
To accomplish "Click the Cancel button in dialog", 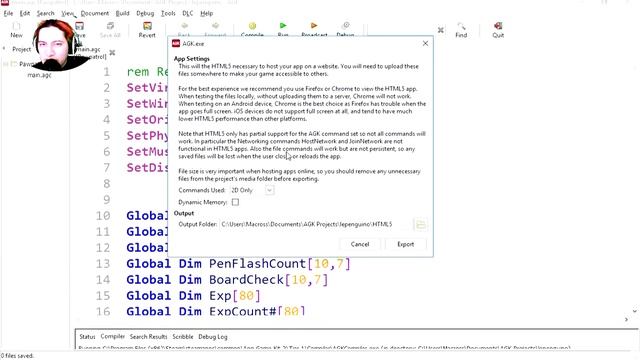I will 360,244.
